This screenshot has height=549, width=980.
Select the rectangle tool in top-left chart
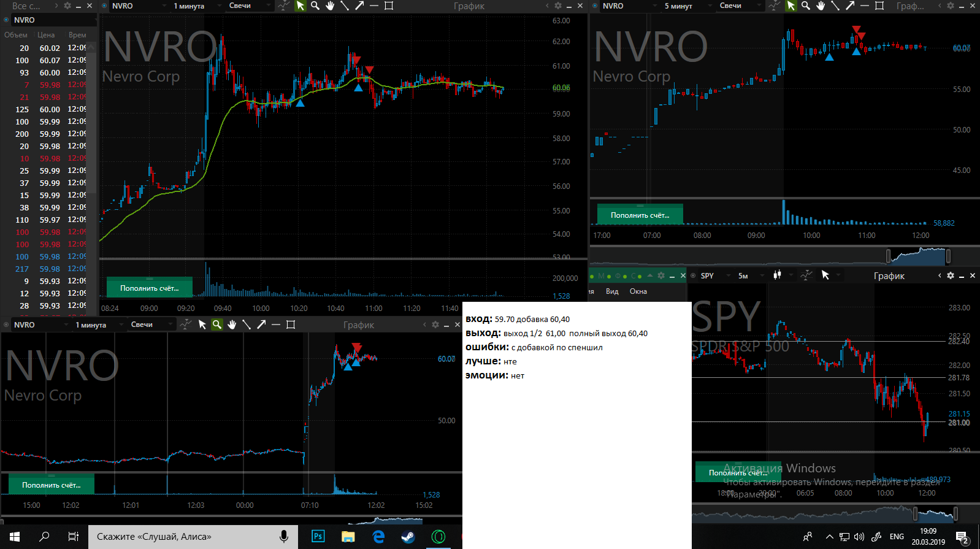pos(389,6)
